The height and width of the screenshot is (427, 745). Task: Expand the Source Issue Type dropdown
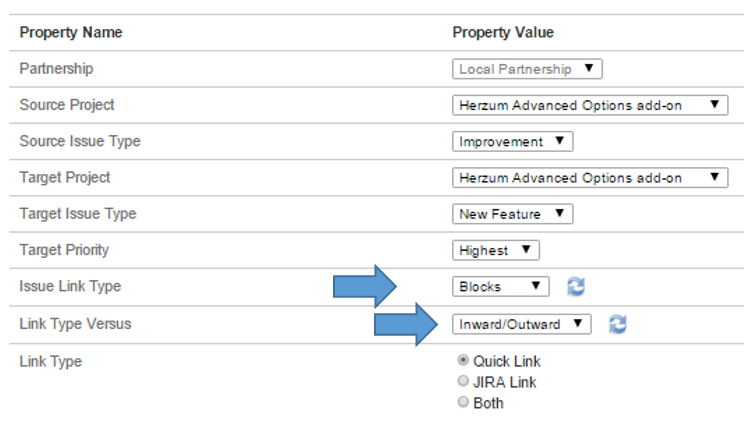point(512,141)
